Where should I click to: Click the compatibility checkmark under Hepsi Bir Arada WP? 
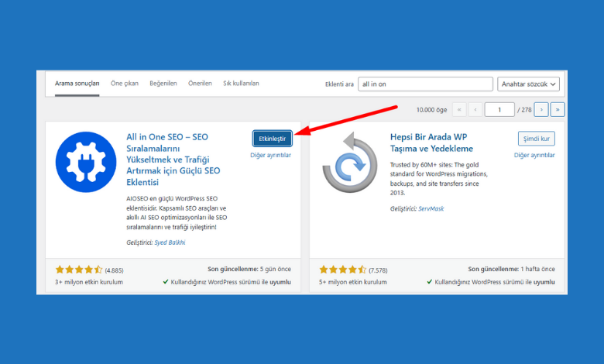pyautogui.click(x=430, y=282)
